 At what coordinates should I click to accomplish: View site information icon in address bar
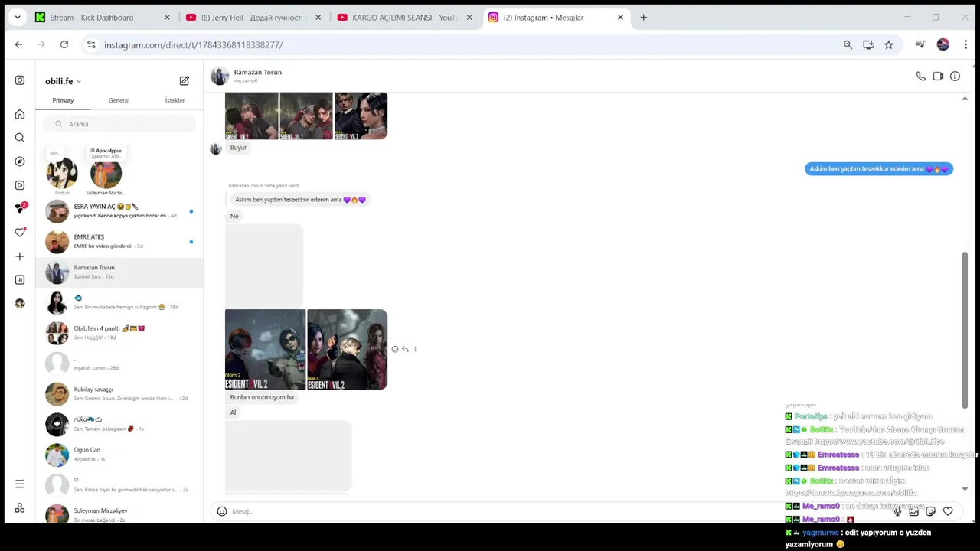pyautogui.click(x=91, y=45)
